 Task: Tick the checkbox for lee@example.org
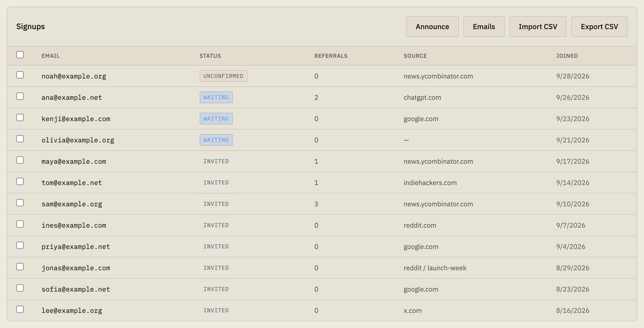click(x=20, y=309)
